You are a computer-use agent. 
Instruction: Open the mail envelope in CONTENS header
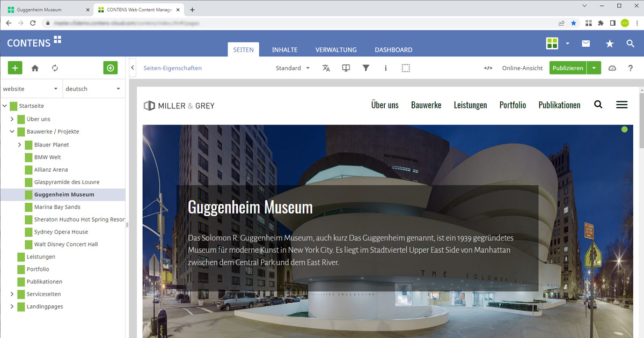tap(586, 43)
